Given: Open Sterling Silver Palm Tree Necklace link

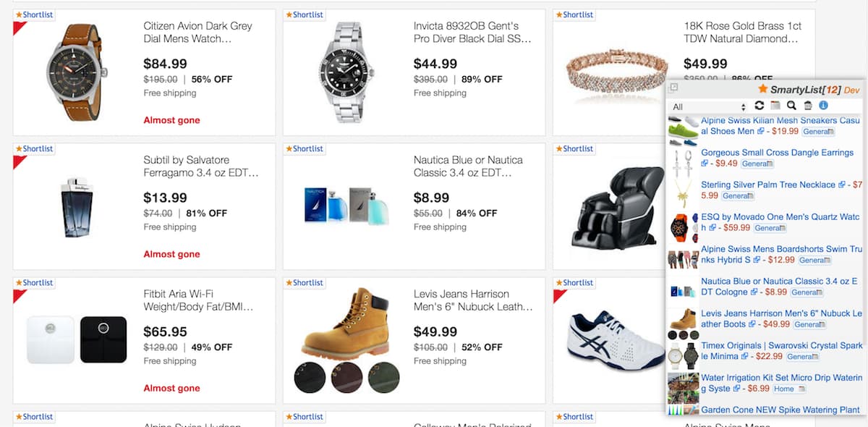Looking at the screenshot, I should point(767,185).
